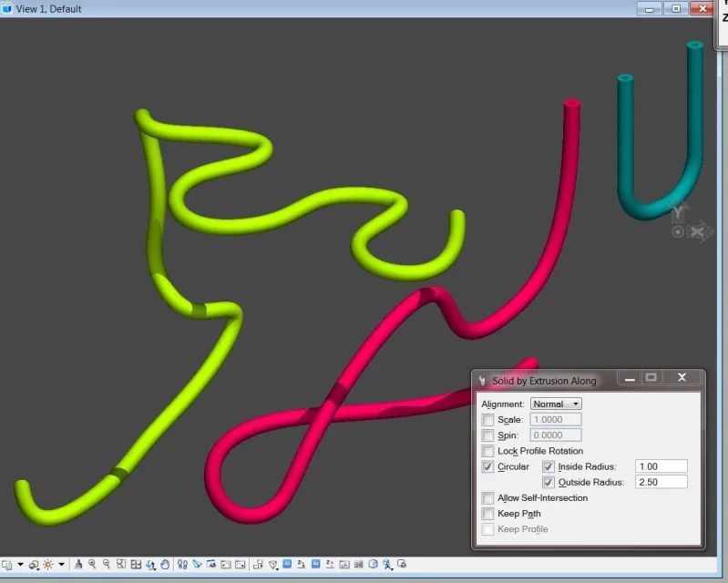728x583 pixels.
Task: Expand the arrow beside the View Attributes icon
Action: [x=20, y=565]
